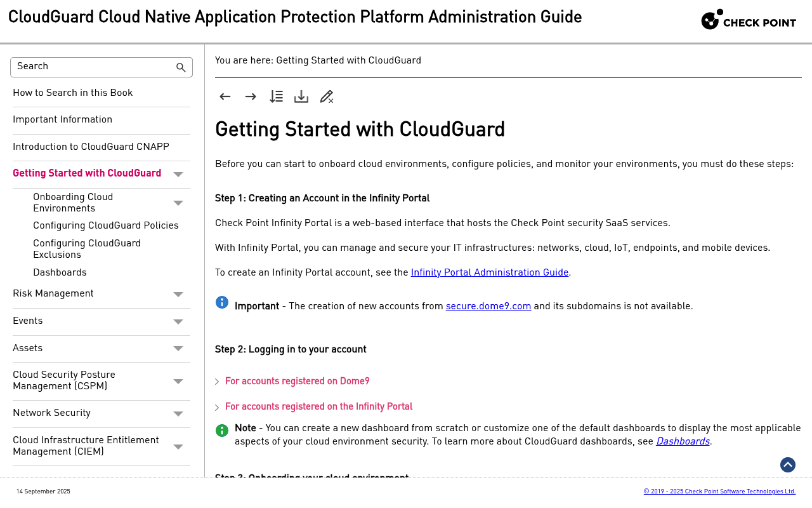Click the remove highlight pencil icon
Image resolution: width=812 pixels, height=508 pixels.
[x=327, y=97]
